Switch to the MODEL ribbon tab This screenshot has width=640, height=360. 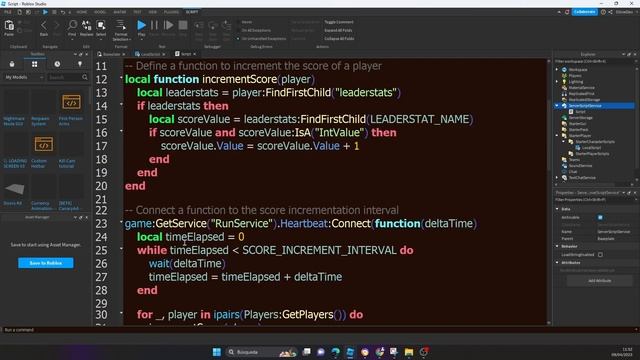pos(100,12)
